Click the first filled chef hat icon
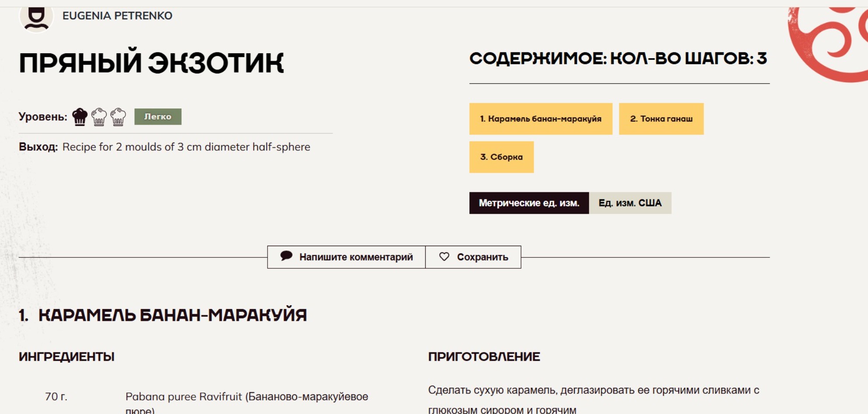Screen dimensions: 868x414 coord(80,117)
